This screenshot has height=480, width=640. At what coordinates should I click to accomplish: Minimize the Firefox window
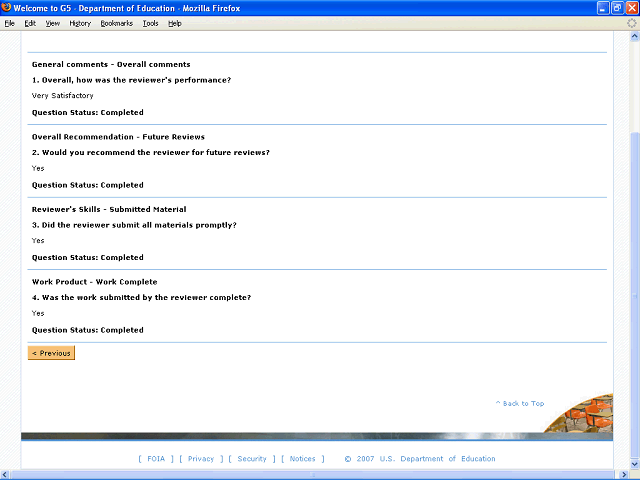tap(603, 8)
